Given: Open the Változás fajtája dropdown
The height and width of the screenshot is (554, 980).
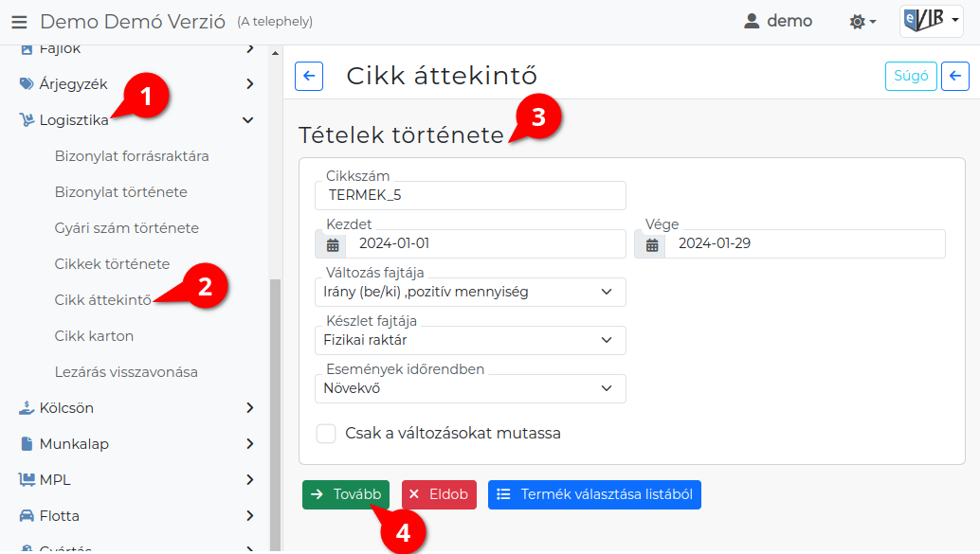Looking at the screenshot, I should tap(470, 293).
